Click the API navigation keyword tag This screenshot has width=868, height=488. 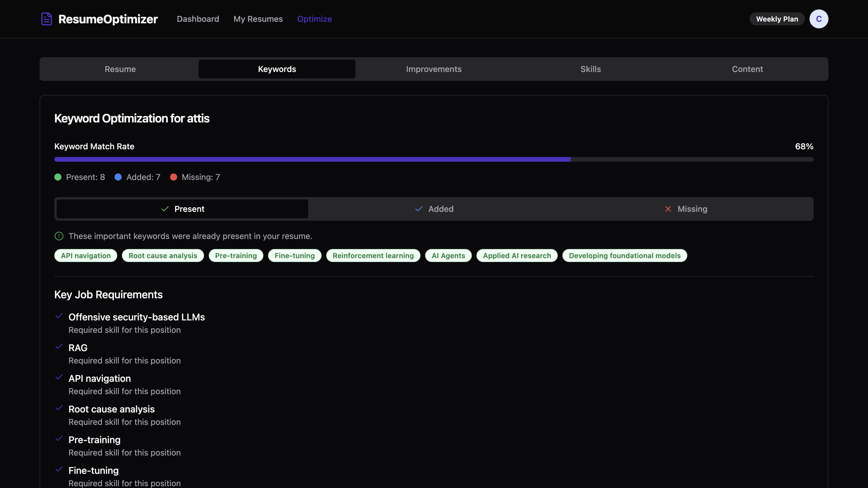coord(86,256)
